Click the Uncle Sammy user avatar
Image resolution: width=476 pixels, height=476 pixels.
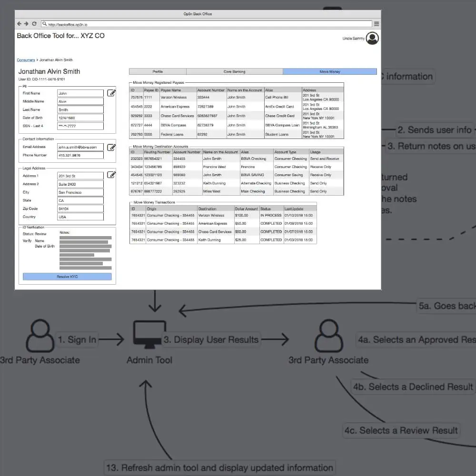click(x=372, y=39)
